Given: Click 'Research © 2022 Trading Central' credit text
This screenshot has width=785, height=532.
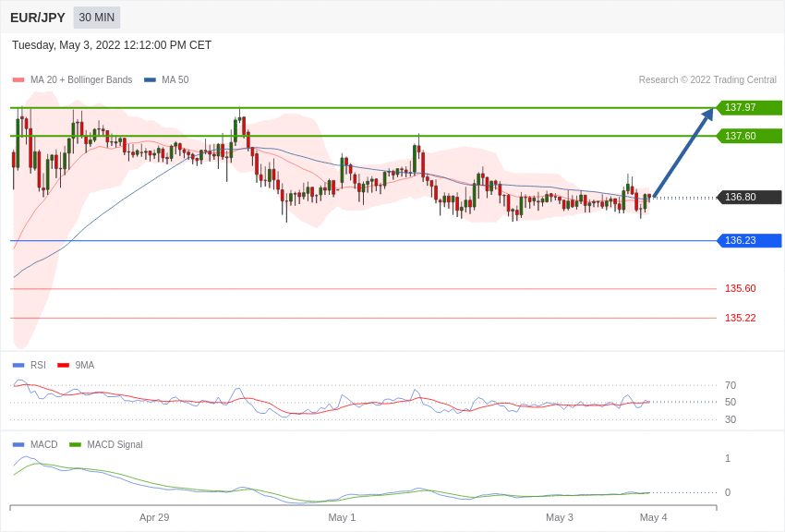Looking at the screenshot, I should [707, 79].
